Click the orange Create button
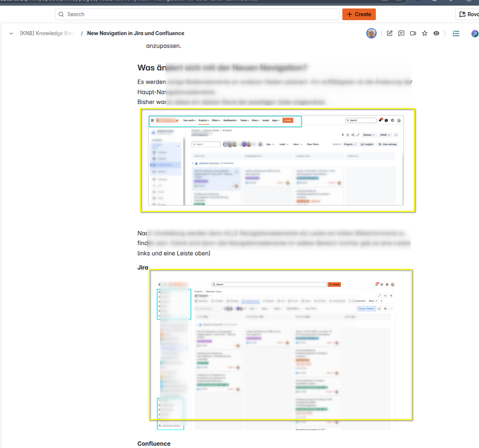Image resolution: width=479 pixels, height=448 pixels. pyautogui.click(x=359, y=14)
